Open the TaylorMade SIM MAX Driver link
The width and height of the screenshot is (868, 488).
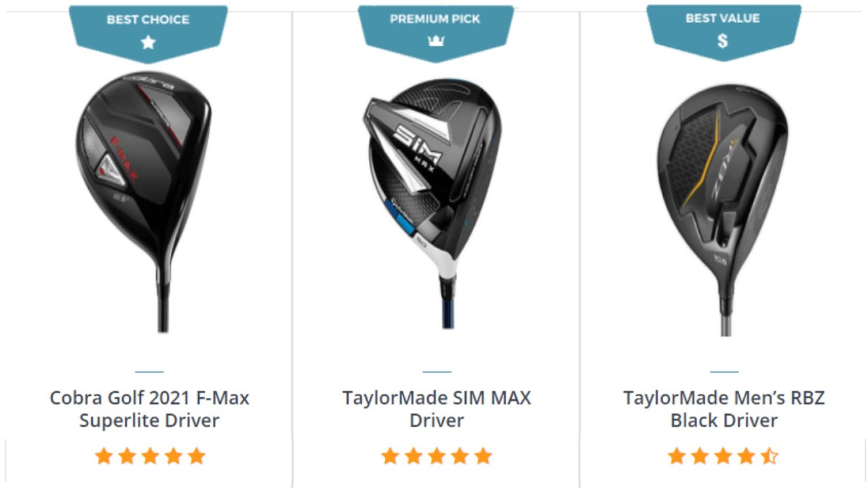(x=437, y=409)
